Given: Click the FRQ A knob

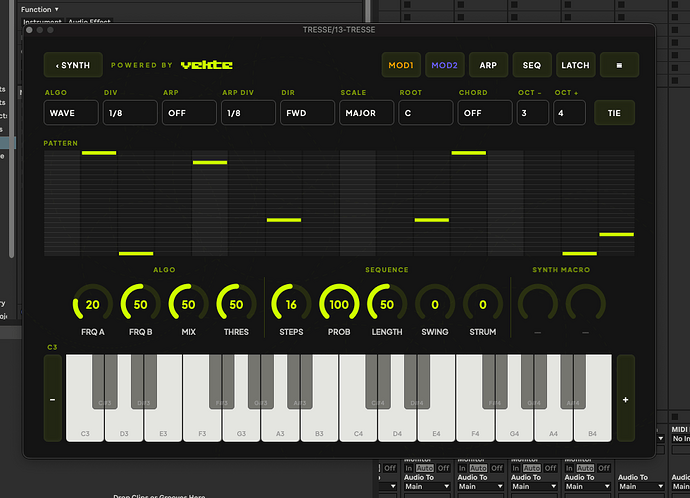Looking at the screenshot, I should [92, 304].
